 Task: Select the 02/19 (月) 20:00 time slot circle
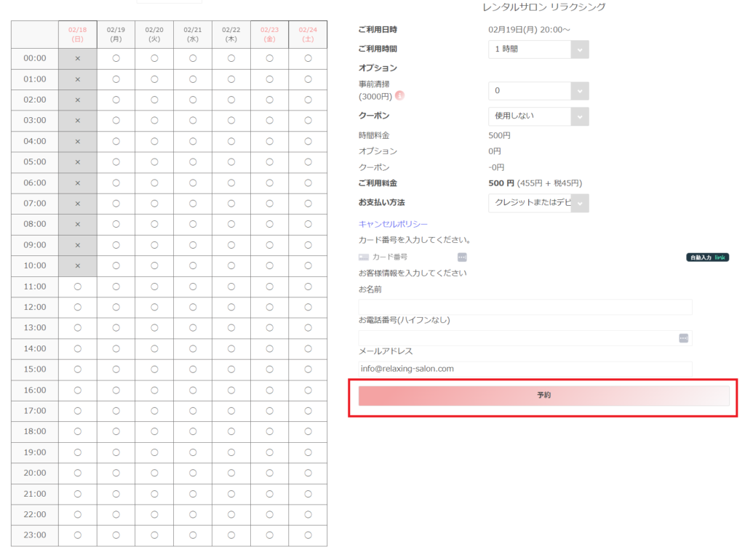coord(116,473)
